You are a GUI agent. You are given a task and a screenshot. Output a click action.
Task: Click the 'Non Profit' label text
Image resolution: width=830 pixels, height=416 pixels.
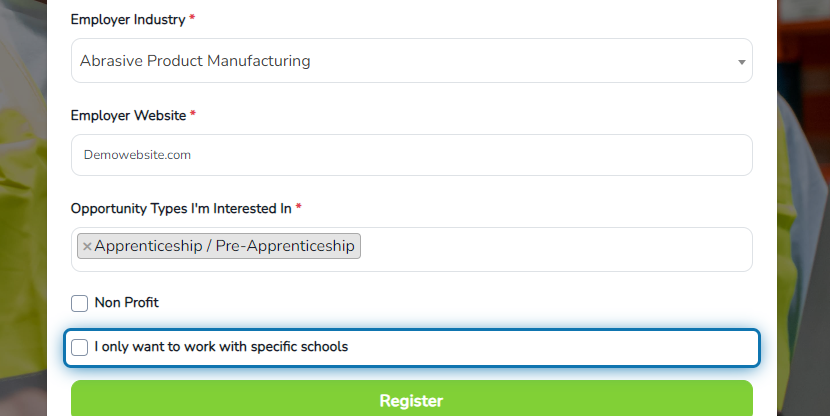tap(127, 302)
